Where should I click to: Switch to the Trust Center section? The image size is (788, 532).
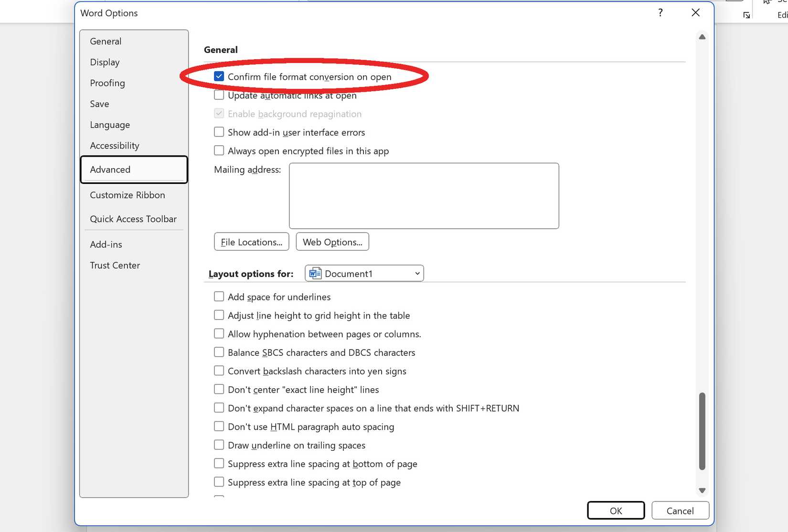click(x=115, y=265)
